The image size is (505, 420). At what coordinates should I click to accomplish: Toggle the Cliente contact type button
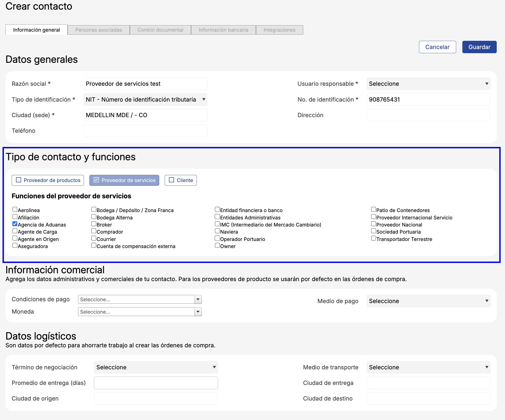[x=180, y=180]
